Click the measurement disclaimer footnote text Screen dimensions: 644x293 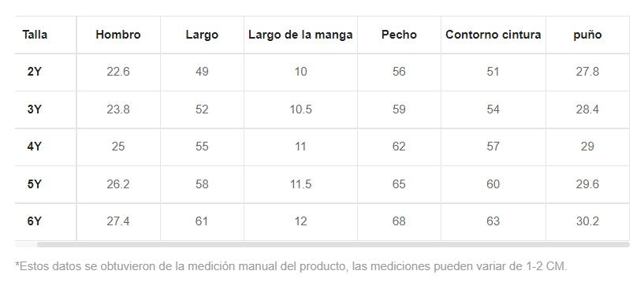pos(291,266)
